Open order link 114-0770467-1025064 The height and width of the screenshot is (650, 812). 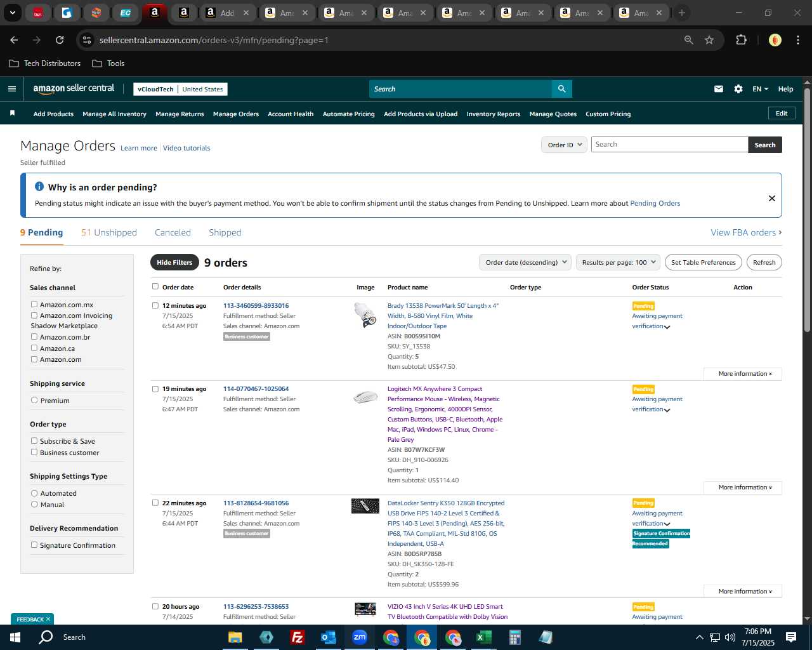(256, 388)
